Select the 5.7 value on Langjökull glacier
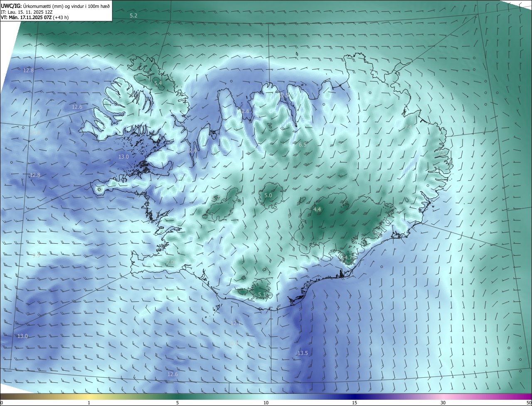 point(216,198)
